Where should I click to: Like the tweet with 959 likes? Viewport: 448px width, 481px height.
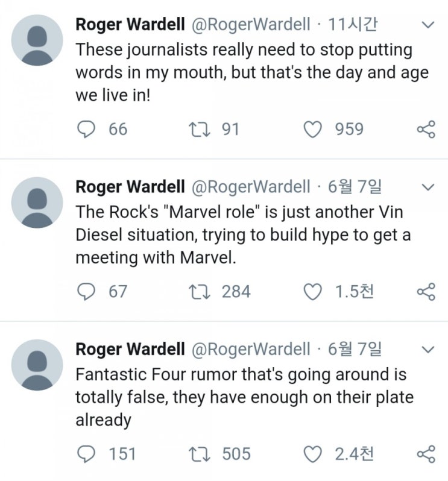click(x=313, y=129)
